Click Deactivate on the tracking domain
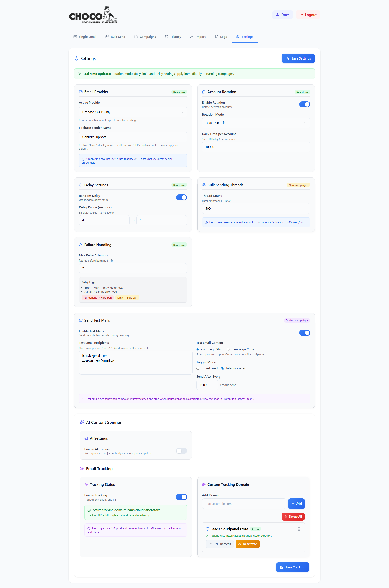Screen dimensions: 389x588 pyautogui.click(x=247, y=544)
